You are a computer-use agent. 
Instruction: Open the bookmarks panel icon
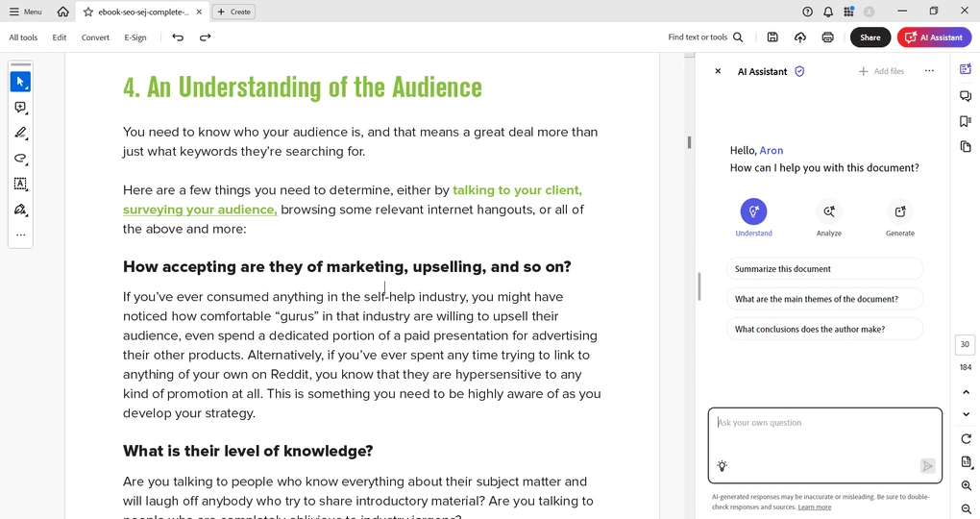pyautogui.click(x=966, y=121)
